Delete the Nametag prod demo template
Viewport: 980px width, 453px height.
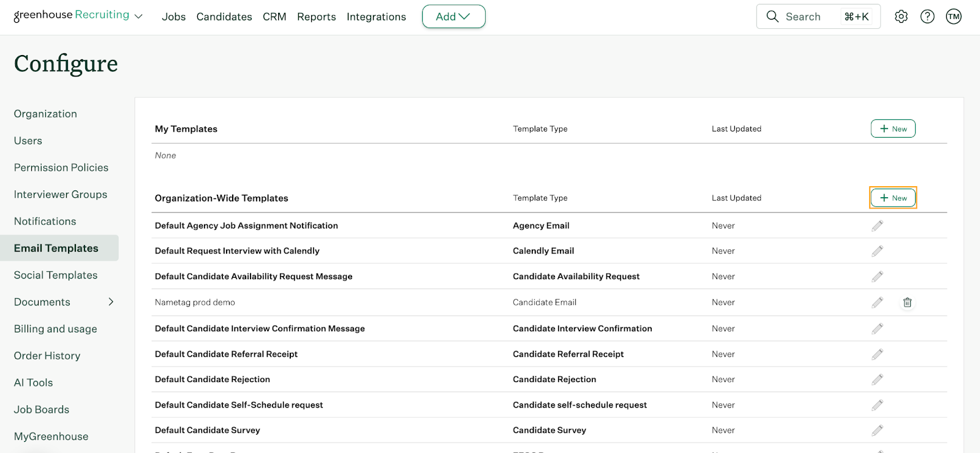point(907,302)
